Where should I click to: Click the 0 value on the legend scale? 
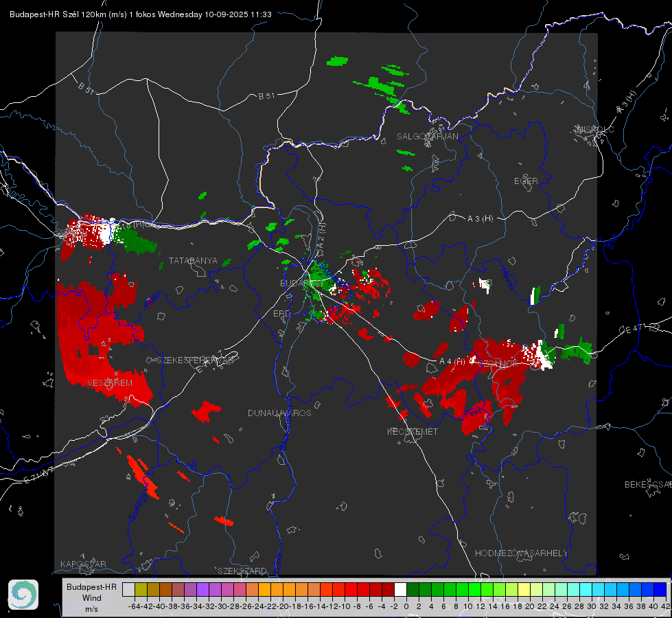(406, 606)
